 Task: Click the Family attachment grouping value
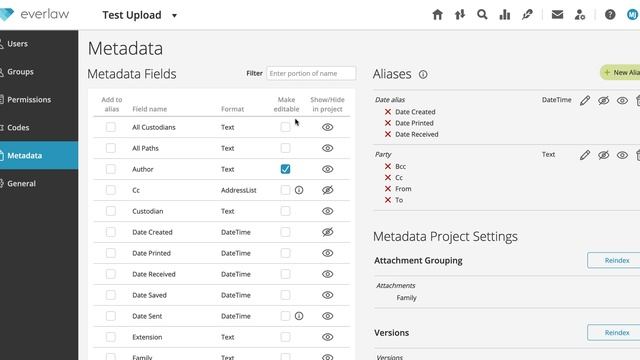(x=407, y=298)
